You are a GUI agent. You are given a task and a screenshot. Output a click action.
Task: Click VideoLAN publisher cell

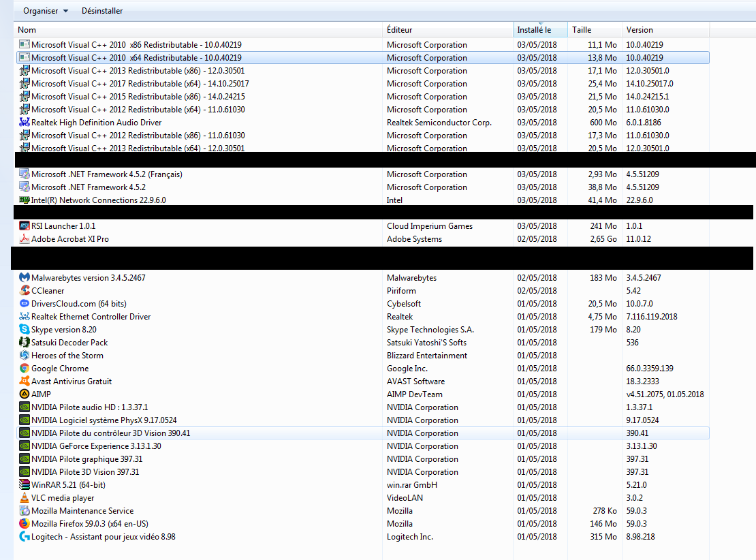click(405, 498)
